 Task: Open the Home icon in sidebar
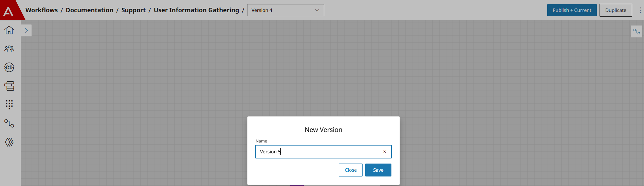(9, 30)
